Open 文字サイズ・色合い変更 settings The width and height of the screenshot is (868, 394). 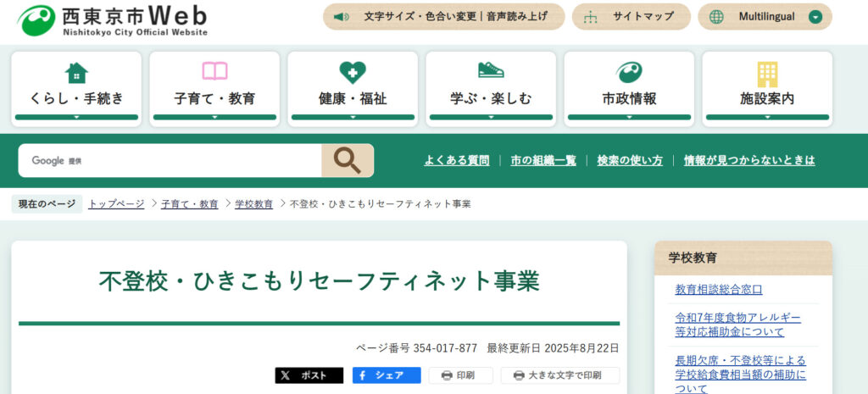(443, 17)
